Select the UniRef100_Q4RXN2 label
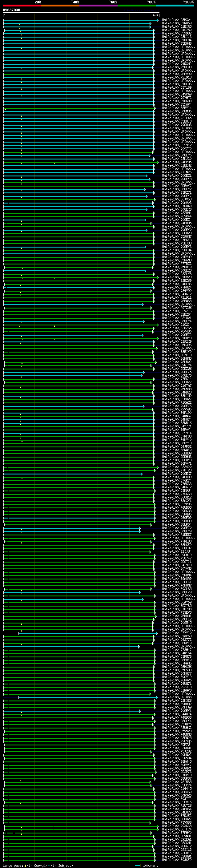The width and height of the screenshot is (197, 868). (x=176, y=64)
